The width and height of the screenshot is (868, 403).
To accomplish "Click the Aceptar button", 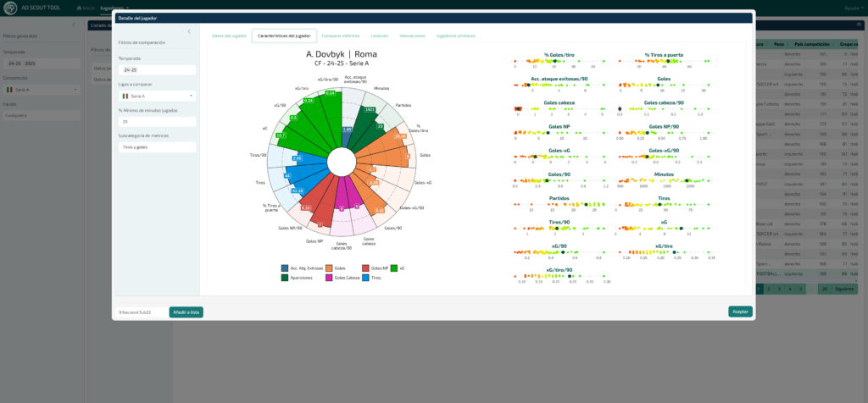I will (x=740, y=312).
